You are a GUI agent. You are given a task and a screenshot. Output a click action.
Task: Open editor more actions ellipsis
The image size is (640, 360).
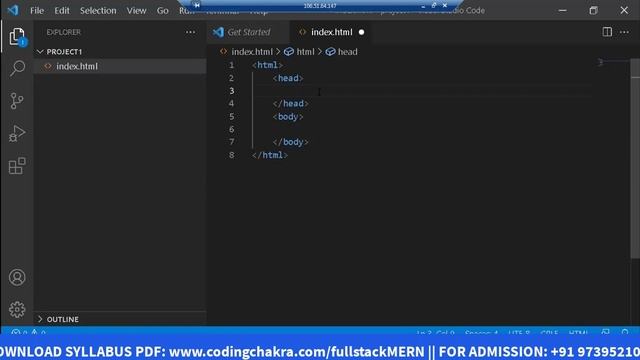click(x=624, y=32)
